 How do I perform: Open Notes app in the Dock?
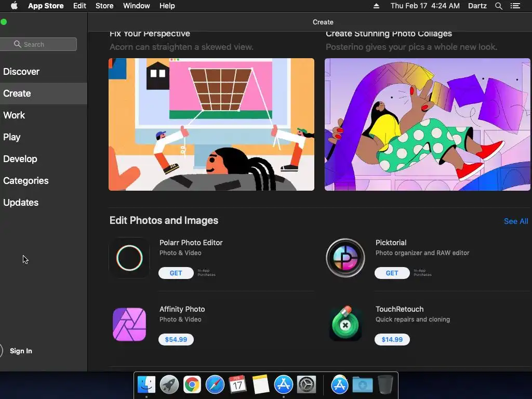pyautogui.click(x=261, y=385)
